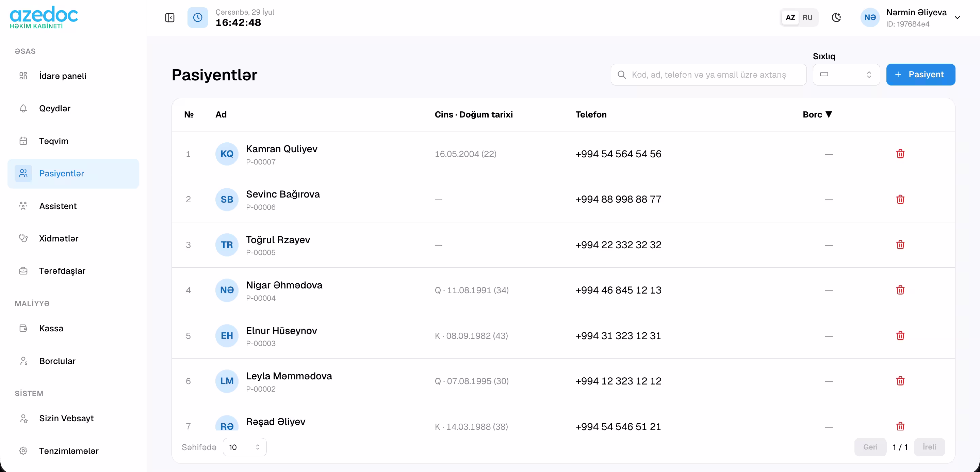Image resolution: width=980 pixels, height=472 pixels.
Task: Click the NƏ avatar for Nigar Əhmədova
Action: tap(227, 290)
